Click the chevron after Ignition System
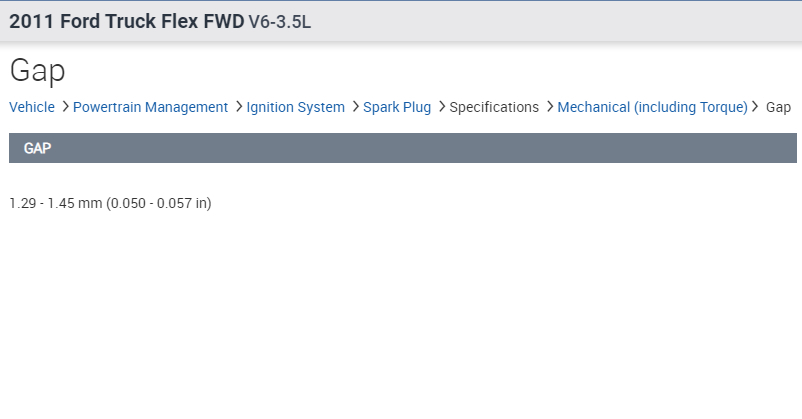 point(355,107)
